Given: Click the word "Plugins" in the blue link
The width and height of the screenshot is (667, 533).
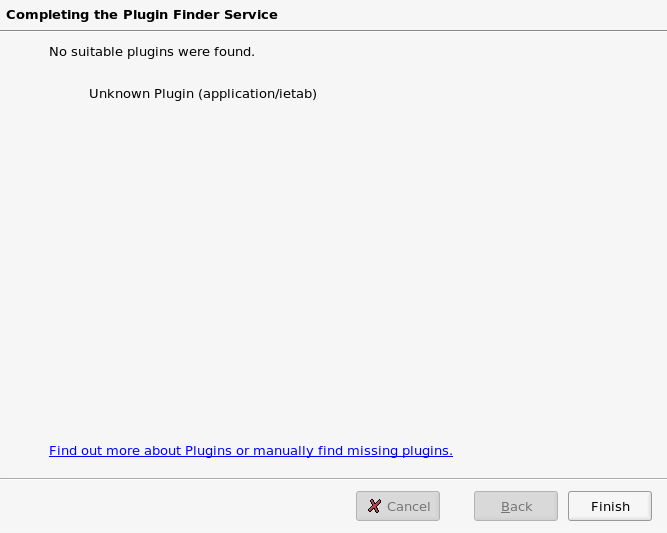Looking at the screenshot, I should [x=208, y=451].
